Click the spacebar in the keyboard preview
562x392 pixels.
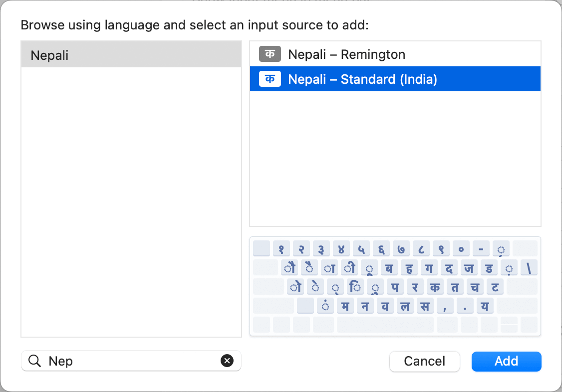pyautogui.click(x=385, y=325)
